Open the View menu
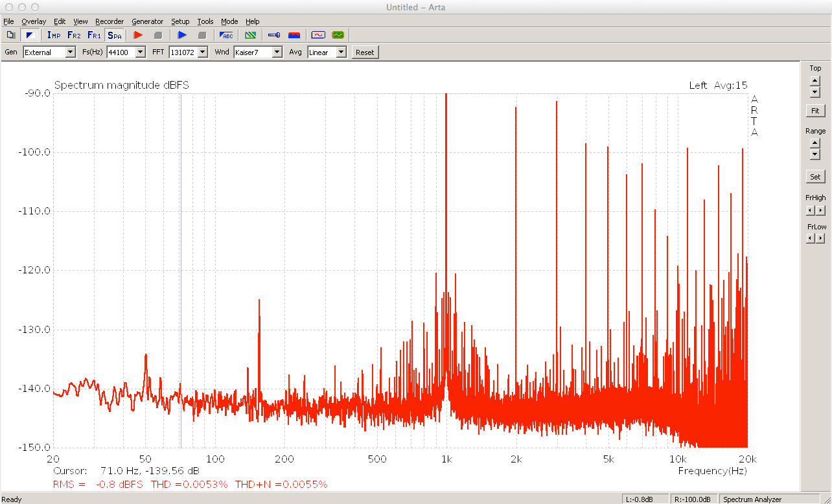Image resolution: width=832 pixels, height=504 pixels. [80, 21]
